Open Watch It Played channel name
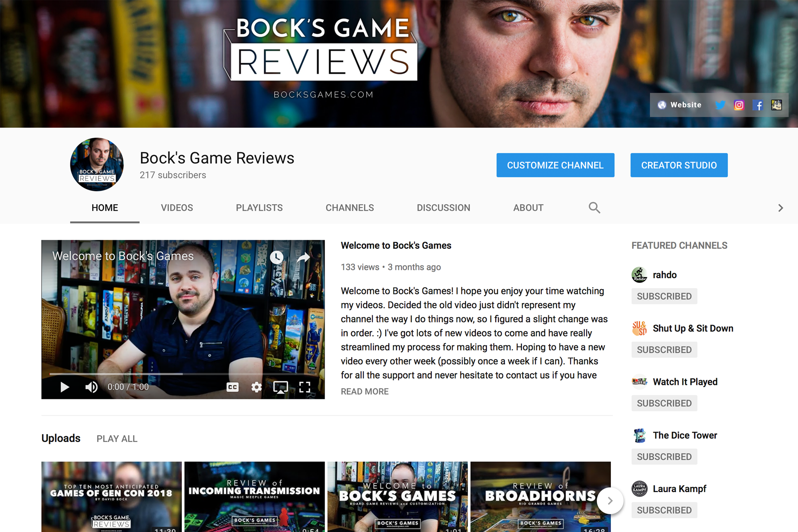 (x=685, y=382)
